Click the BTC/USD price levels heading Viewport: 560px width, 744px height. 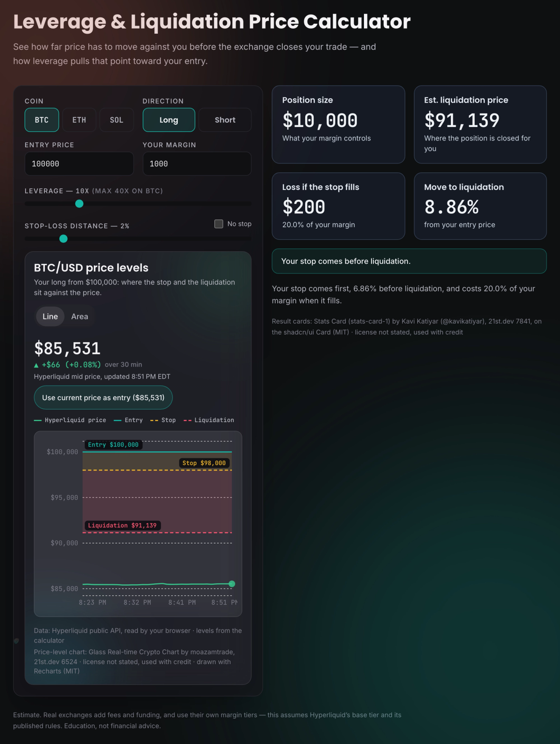(91, 268)
